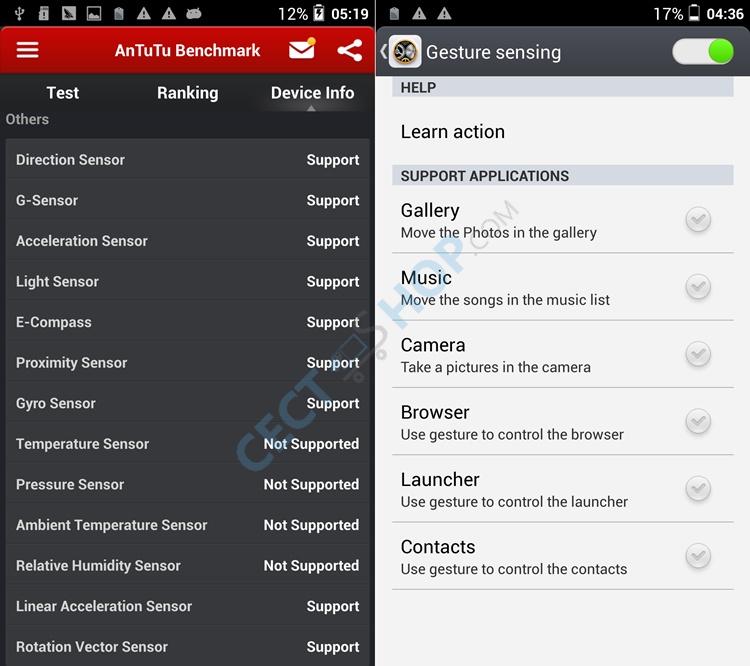Select the Device Info tab
Image resolution: width=750 pixels, height=666 pixels.
[x=312, y=93]
